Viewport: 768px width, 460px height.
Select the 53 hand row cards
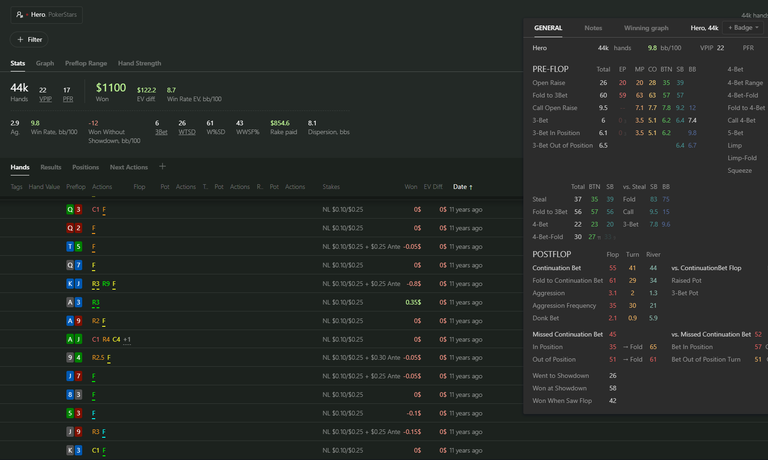[74, 413]
